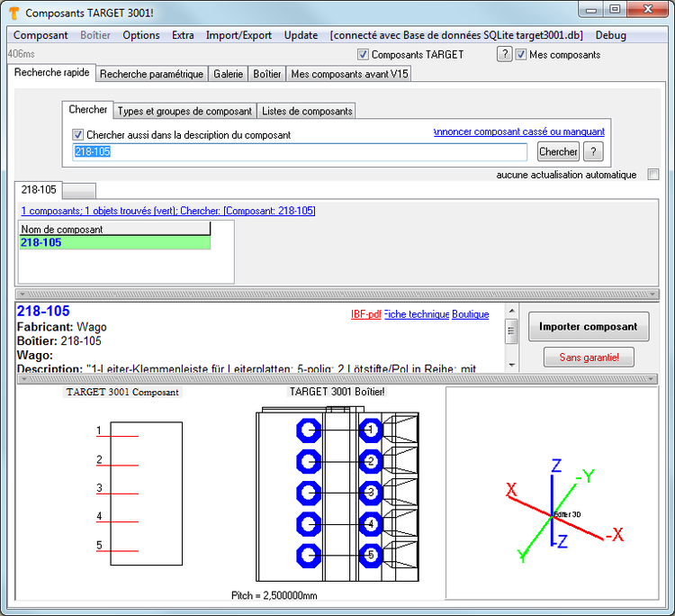675x616 pixels.
Task: Click the TARGET 3001 Composant symbol preview
Action: pyautogui.click(x=139, y=494)
